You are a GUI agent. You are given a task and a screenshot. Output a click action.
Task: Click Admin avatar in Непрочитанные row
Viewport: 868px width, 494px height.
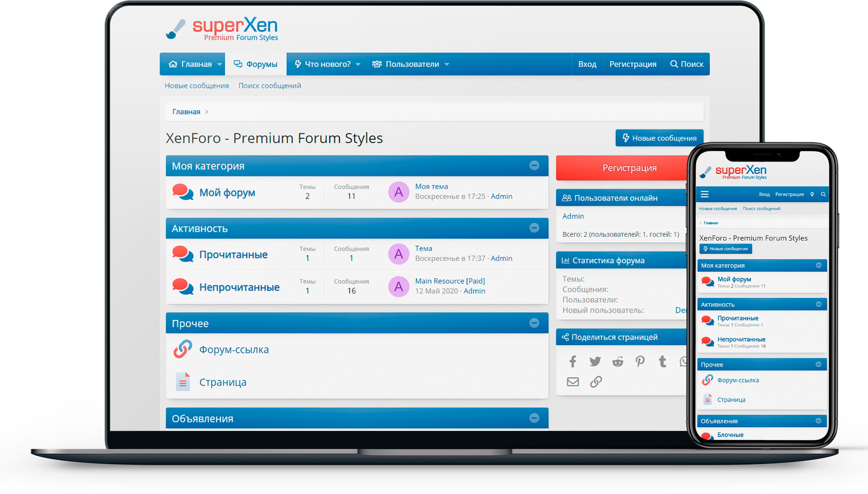(x=398, y=286)
